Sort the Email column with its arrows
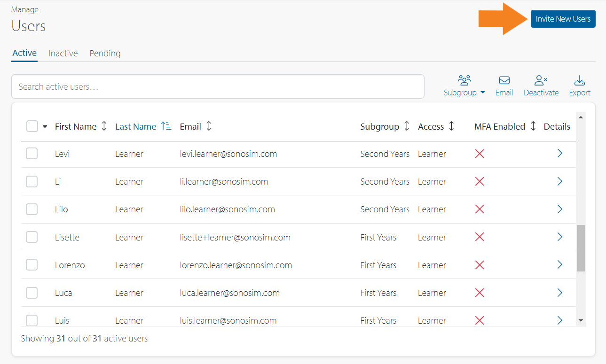The image size is (606, 364). coord(209,126)
